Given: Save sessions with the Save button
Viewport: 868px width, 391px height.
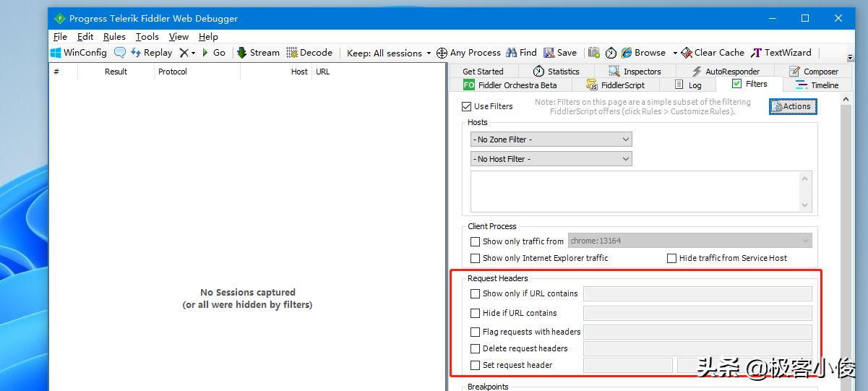Looking at the screenshot, I should pyautogui.click(x=560, y=53).
